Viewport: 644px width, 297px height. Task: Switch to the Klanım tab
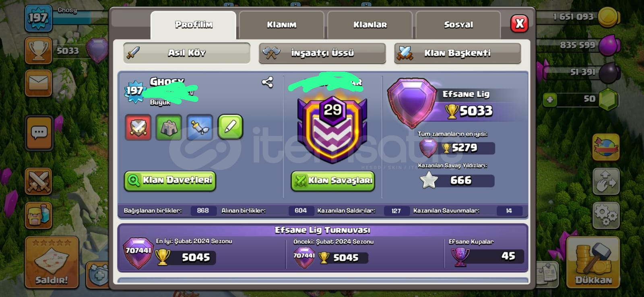tap(281, 25)
